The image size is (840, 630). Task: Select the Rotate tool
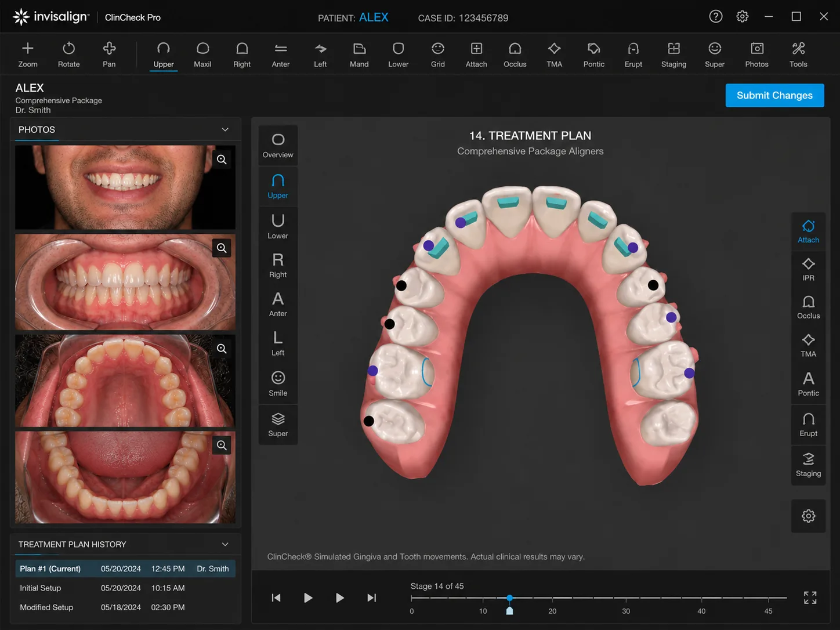pyautogui.click(x=68, y=55)
